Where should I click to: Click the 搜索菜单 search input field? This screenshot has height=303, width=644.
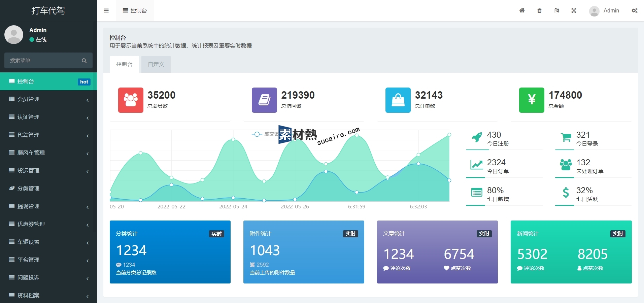42,61
